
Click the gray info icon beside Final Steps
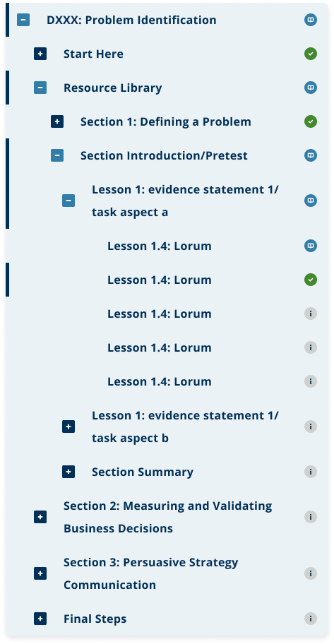tap(311, 618)
